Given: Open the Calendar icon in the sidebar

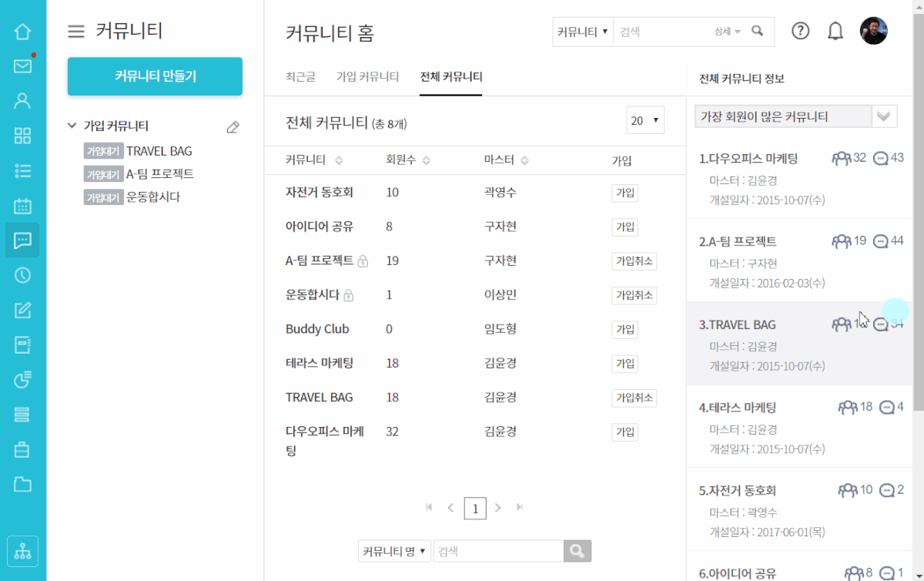Looking at the screenshot, I should (x=22, y=206).
